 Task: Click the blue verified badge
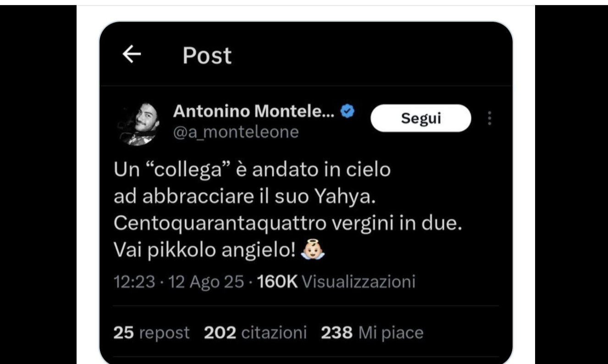click(x=348, y=111)
